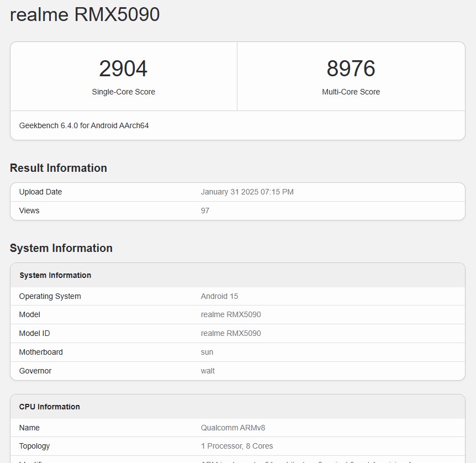This screenshot has height=463, width=476.
Task: Select the '1 Processor, 8 Cores' value
Action: pyautogui.click(x=237, y=446)
